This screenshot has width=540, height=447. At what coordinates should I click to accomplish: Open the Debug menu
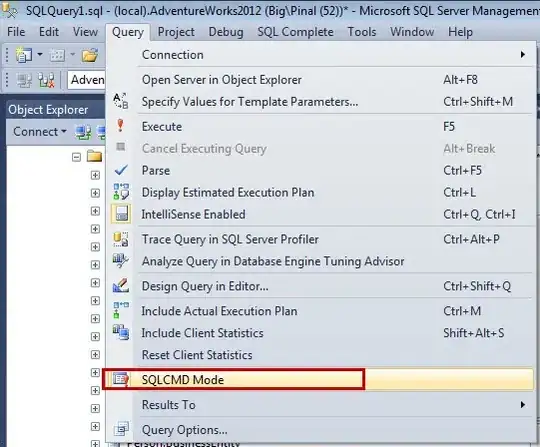pyautogui.click(x=226, y=32)
